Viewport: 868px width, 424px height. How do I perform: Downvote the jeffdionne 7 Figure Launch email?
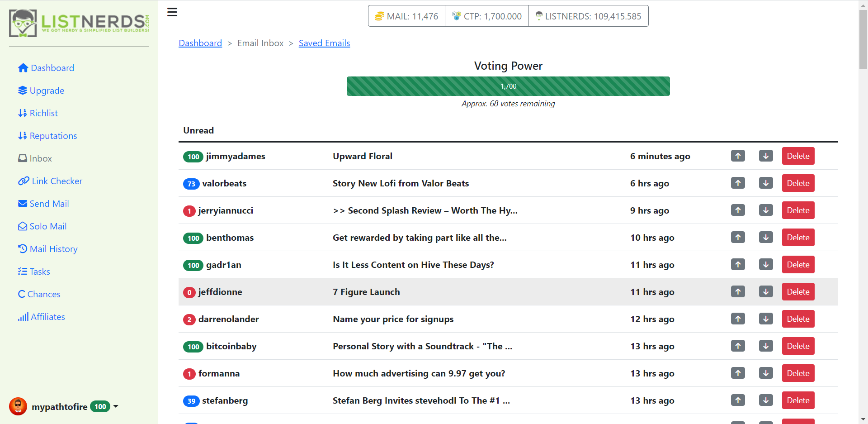coord(766,292)
